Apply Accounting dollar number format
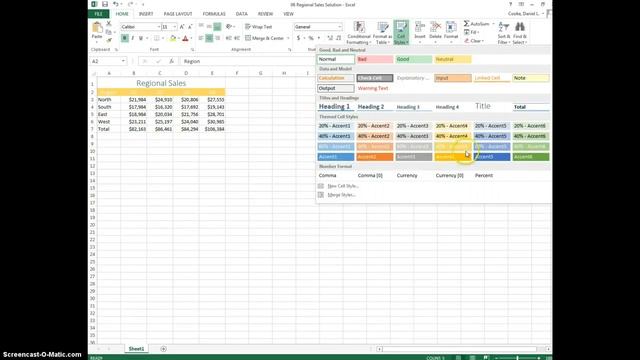Viewport: 640px width, 360px height. [298, 38]
